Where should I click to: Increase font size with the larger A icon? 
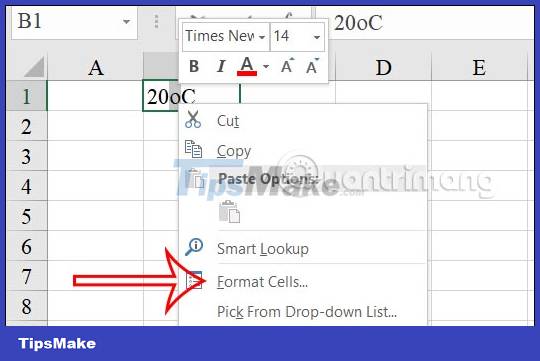(287, 66)
